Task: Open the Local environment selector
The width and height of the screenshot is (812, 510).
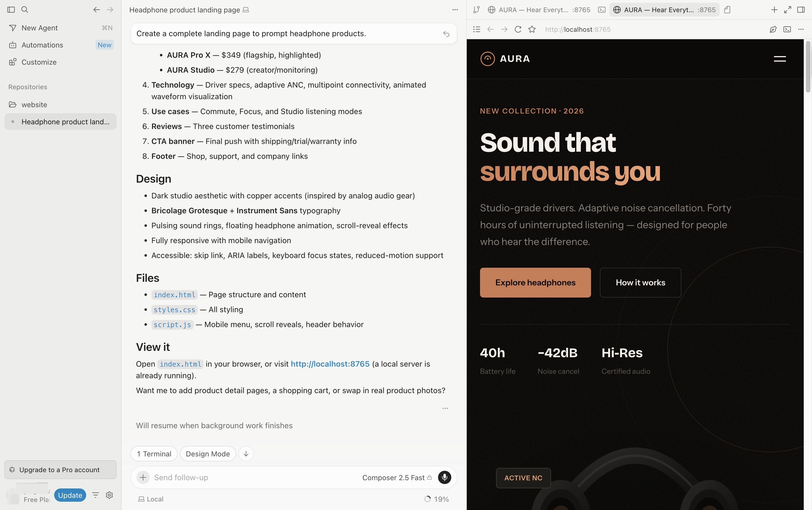Action: tap(151, 499)
